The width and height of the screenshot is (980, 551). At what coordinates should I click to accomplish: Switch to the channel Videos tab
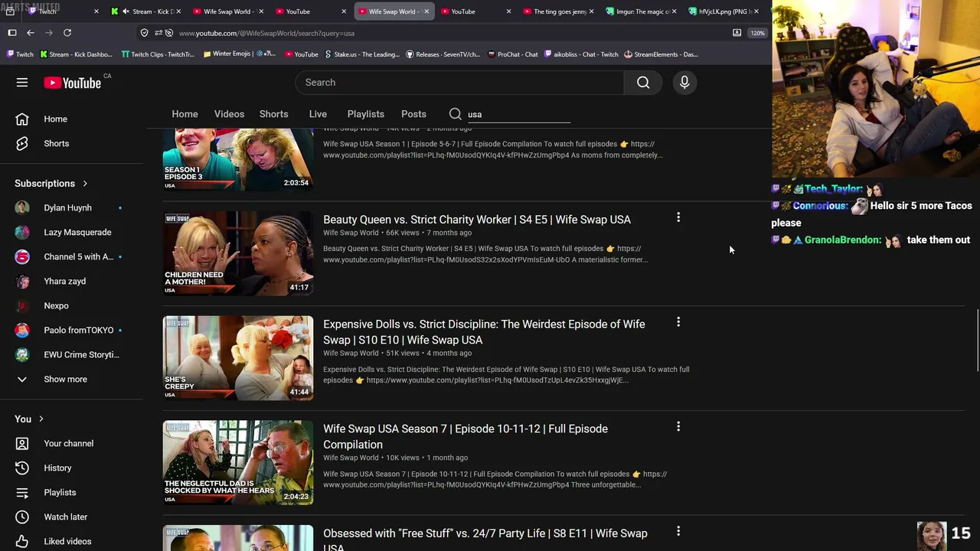[x=229, y=114]
